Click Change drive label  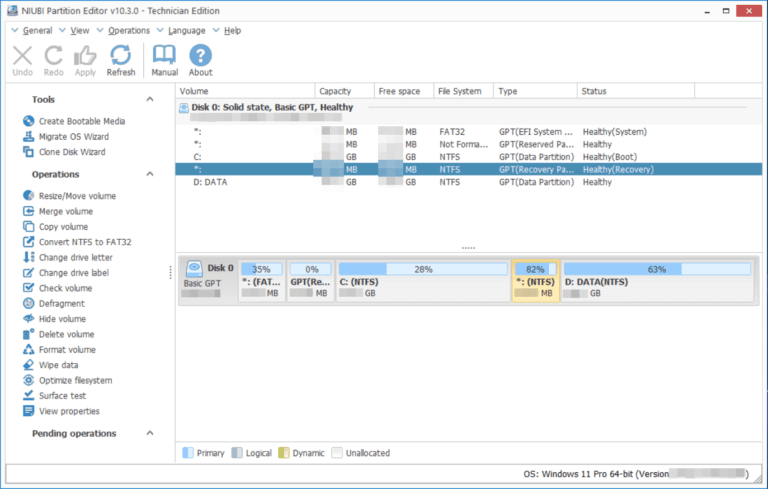[x=66, y=273]
